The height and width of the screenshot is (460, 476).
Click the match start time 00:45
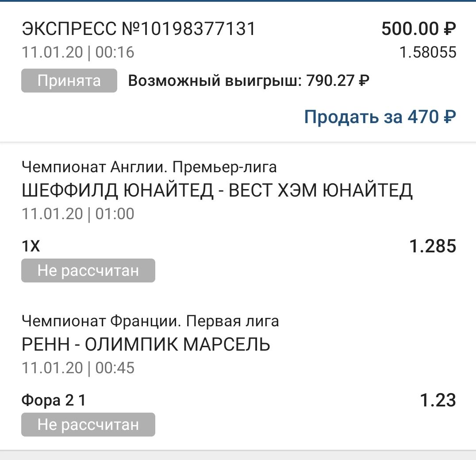115,368
